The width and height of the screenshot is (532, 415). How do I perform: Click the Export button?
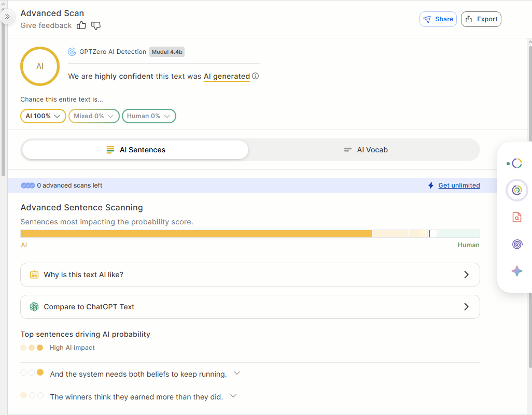tap(481, 19)
